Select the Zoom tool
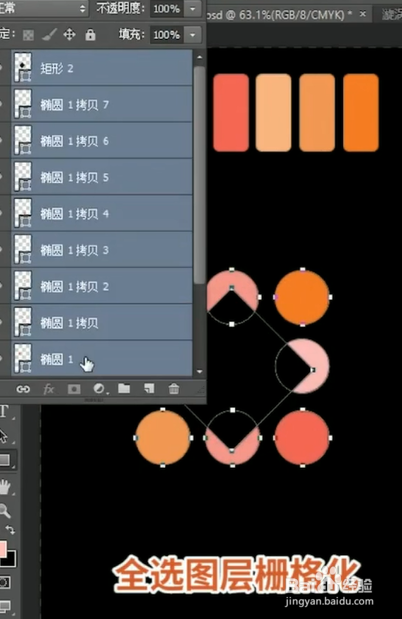 pos(5,510)
